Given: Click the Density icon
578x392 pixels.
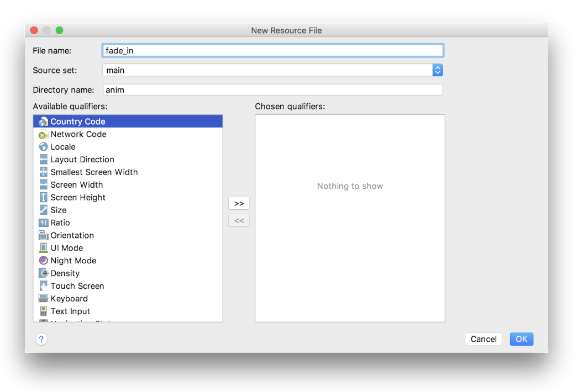Looking at the screenshot, I should coord(43,273).
